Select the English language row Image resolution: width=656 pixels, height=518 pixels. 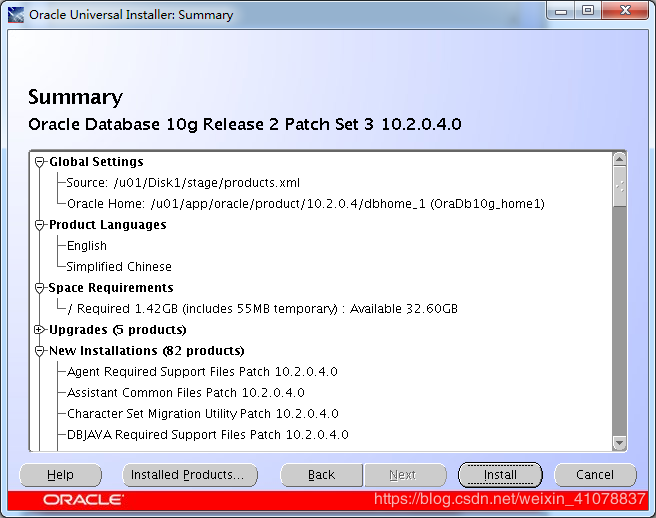(x=87, y=246)
